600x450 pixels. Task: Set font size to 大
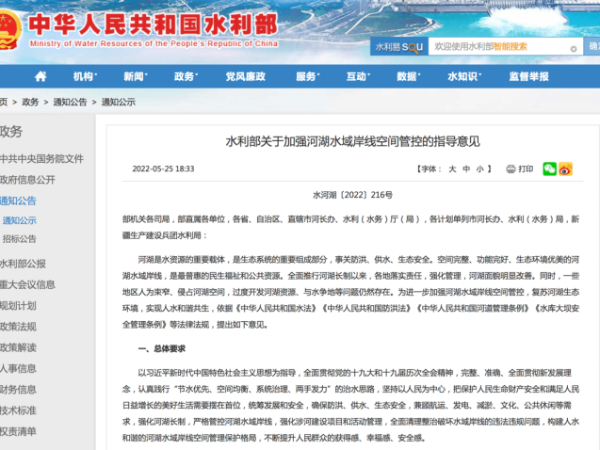click(x=452, y=169)
